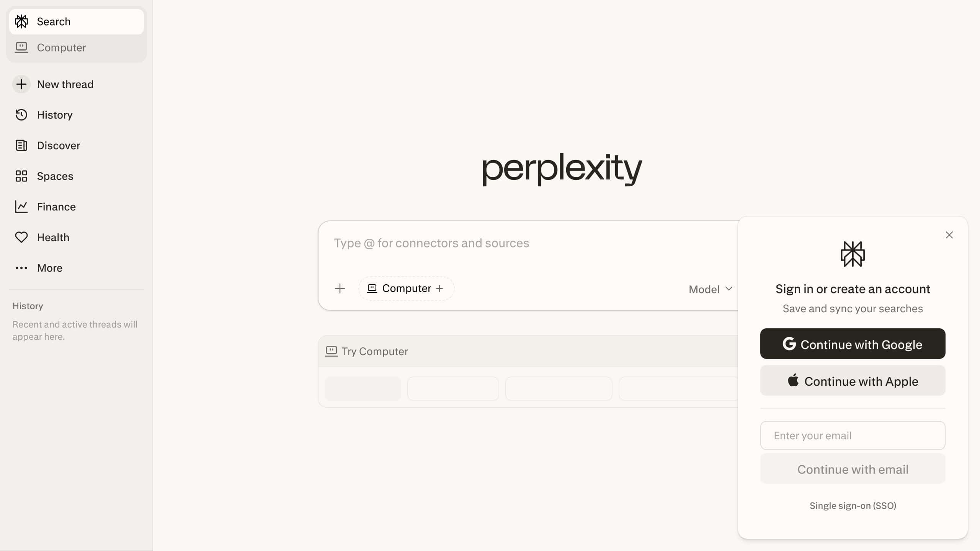Dismiss the sign-in dialog
Viewport: 980px width, 551px height.
click(x=950, y=235)
